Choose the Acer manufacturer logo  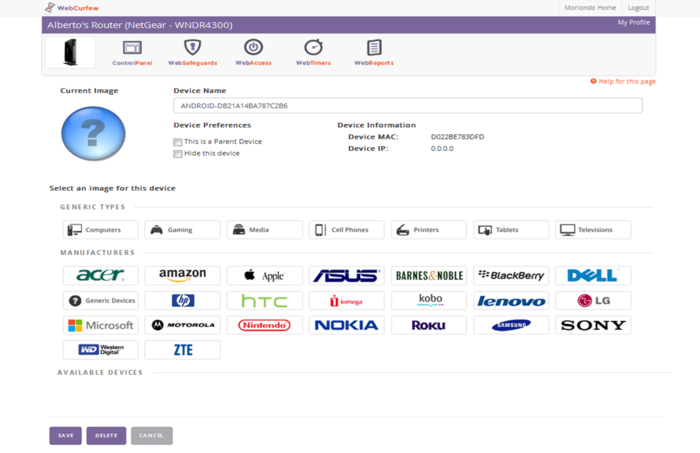(x=100, y=275)
